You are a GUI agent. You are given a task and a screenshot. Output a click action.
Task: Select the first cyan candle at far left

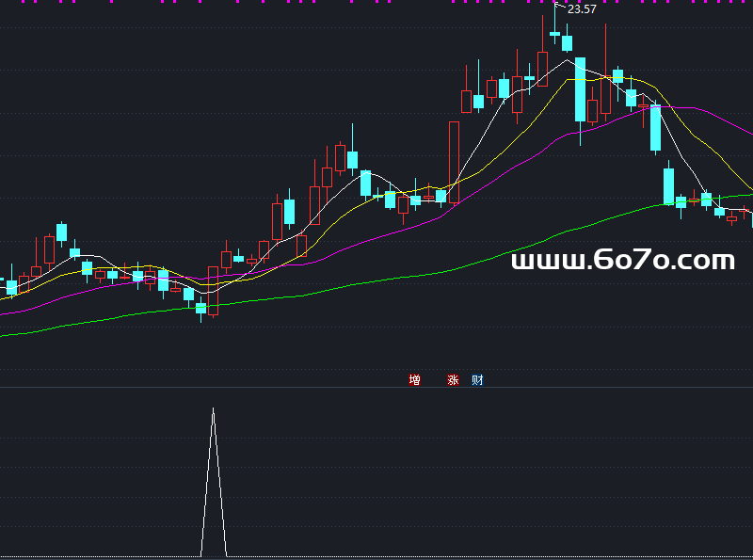pos(11,287)
